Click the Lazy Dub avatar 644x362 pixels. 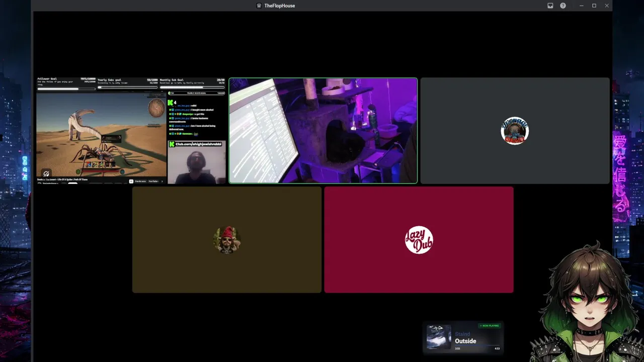419,240
